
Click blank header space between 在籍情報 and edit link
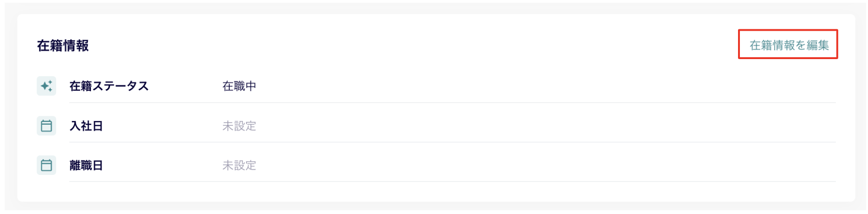pyautogui.click(x=413, y=45)
